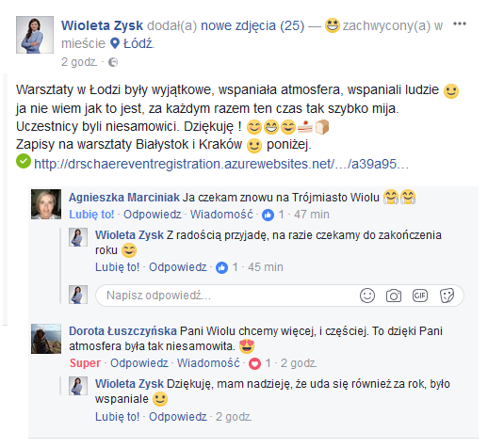Open the drschaereventregistration link

click(221, 164)
